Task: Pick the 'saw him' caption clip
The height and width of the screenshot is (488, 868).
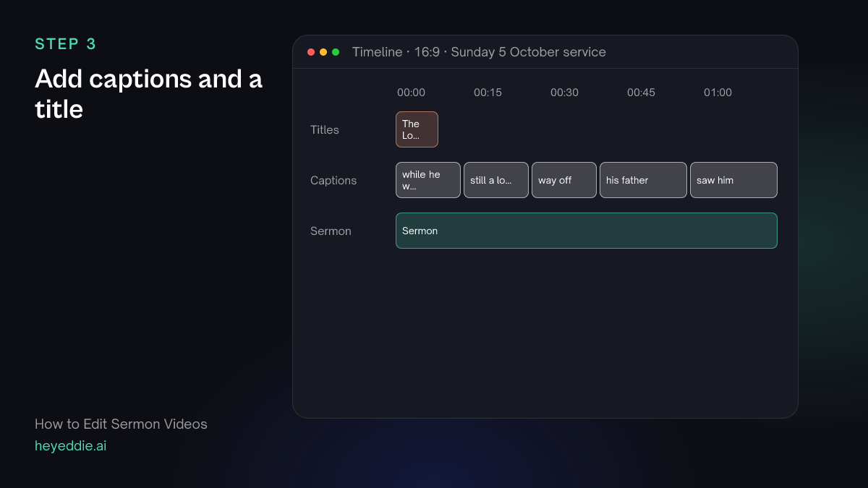Action: click(733, 180)
